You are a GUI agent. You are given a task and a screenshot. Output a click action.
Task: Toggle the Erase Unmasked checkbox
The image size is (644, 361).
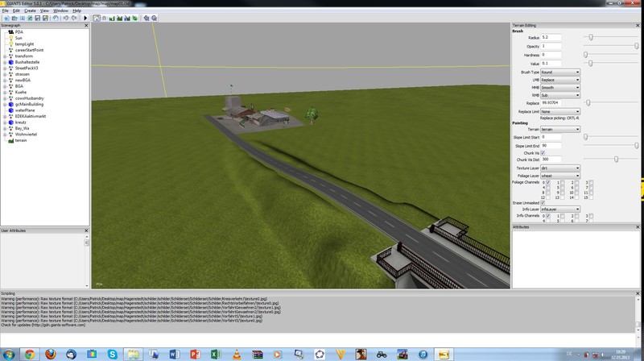543,203
